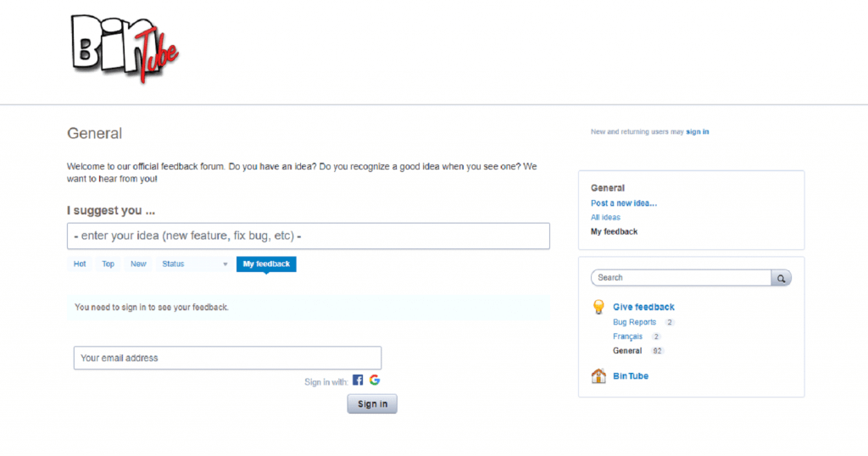
Task: Switch to the Top tab
Action: click(108, 264)
